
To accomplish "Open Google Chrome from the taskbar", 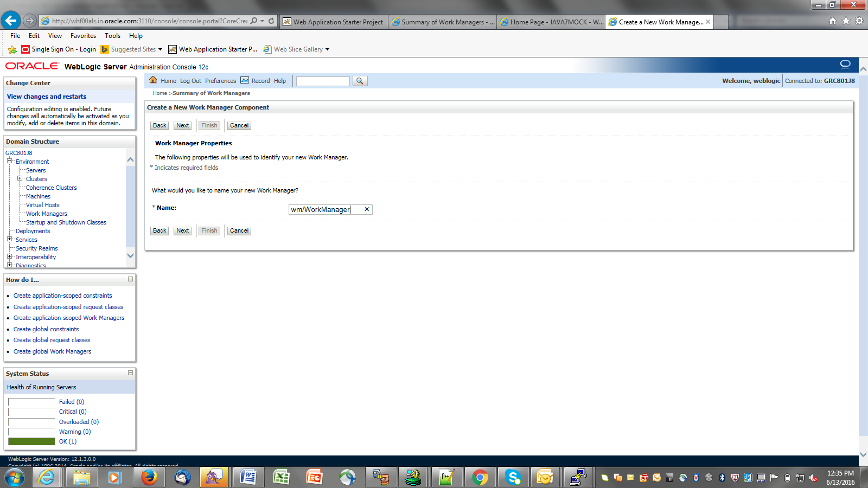I will point(480,477).
